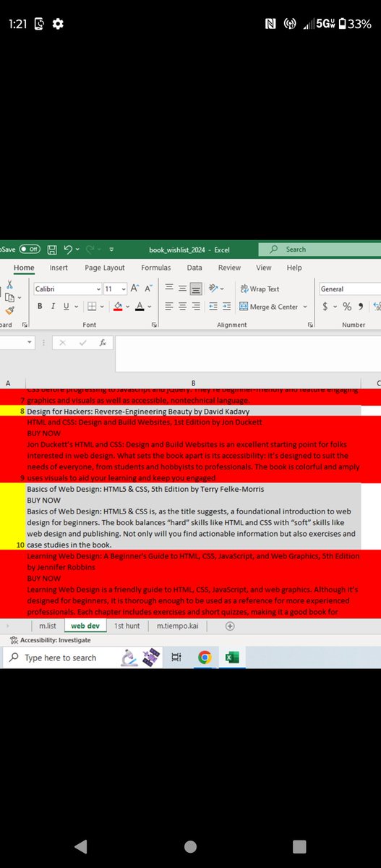Select row 8 header
Screen dimensions: 381x868
(x=13, y=410)
